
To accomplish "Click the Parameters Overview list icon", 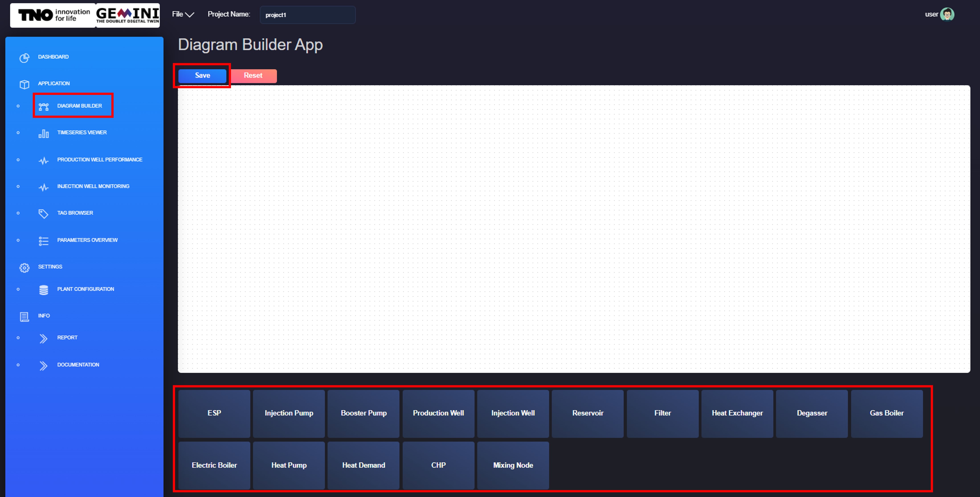I will coord(43,241).
